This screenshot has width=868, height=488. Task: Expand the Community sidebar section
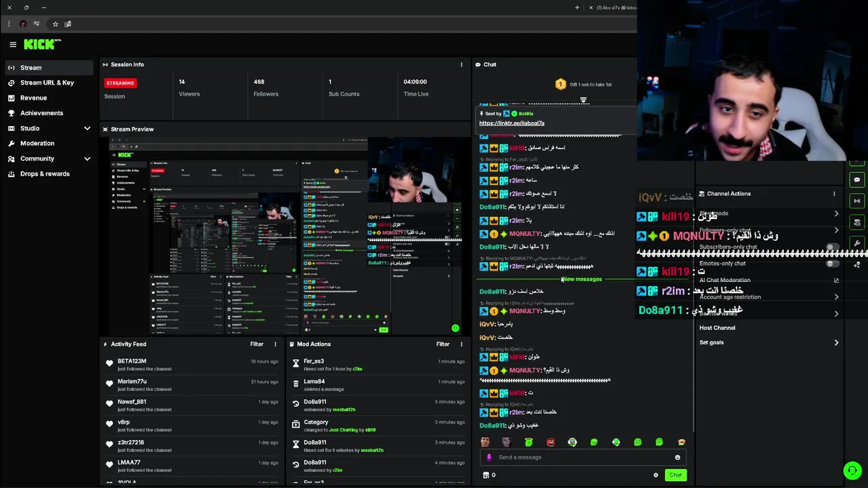tap(87, 159)
